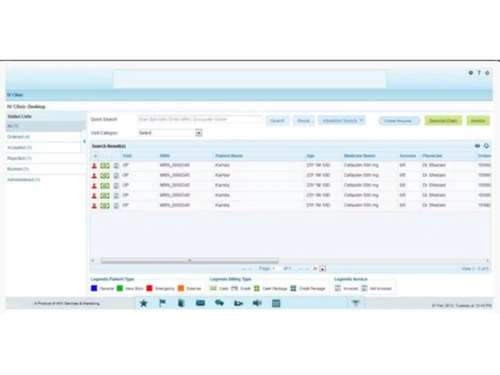Select the Ordered status list item
This screenshot has height=375, width=500.
click(19, 137)
